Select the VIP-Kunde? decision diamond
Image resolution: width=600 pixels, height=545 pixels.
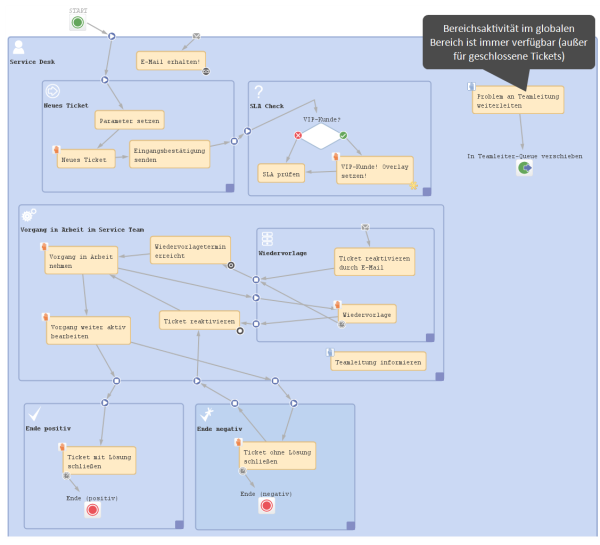point(320,137)
